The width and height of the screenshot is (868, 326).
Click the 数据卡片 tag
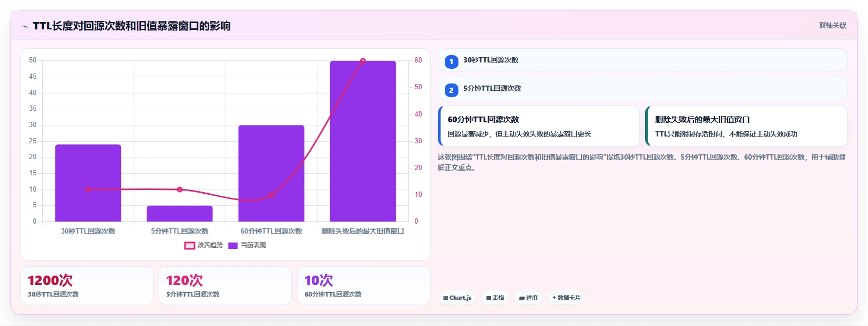567,298
